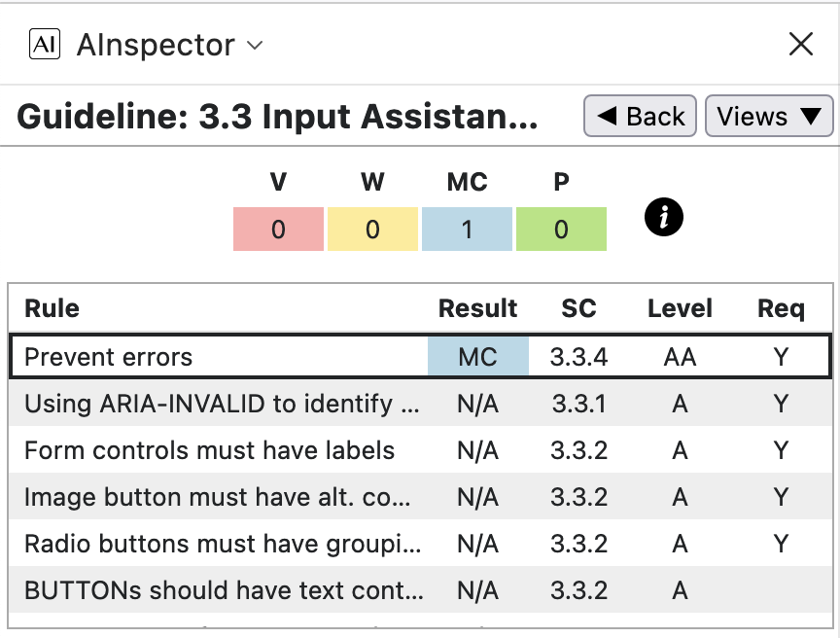Click the Result column header
This screenshot has height=638, width=840.
point(477,309)
